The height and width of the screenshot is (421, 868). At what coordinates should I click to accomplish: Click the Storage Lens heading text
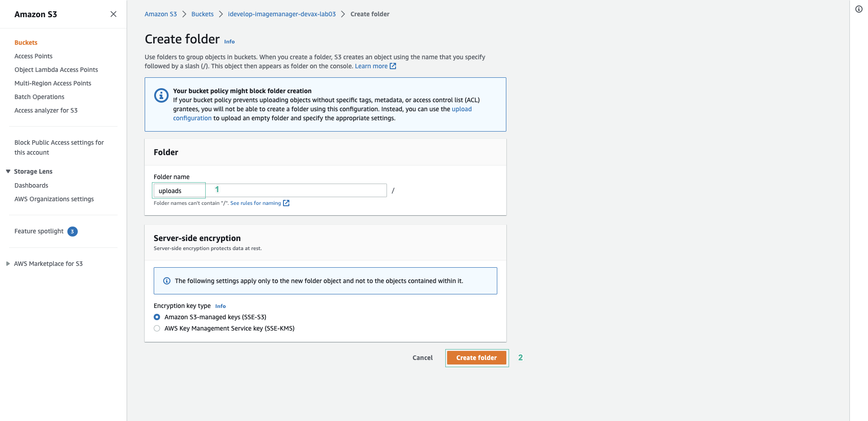point(33,171)
